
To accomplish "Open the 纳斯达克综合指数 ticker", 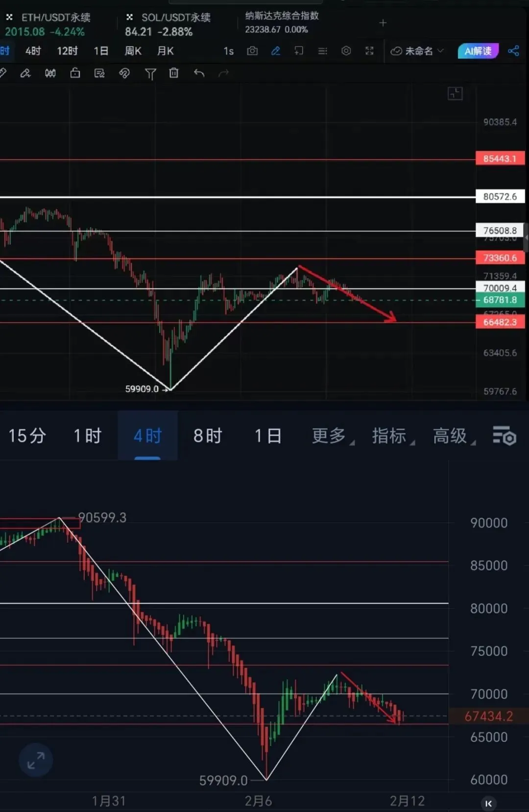I will [282, 23].
